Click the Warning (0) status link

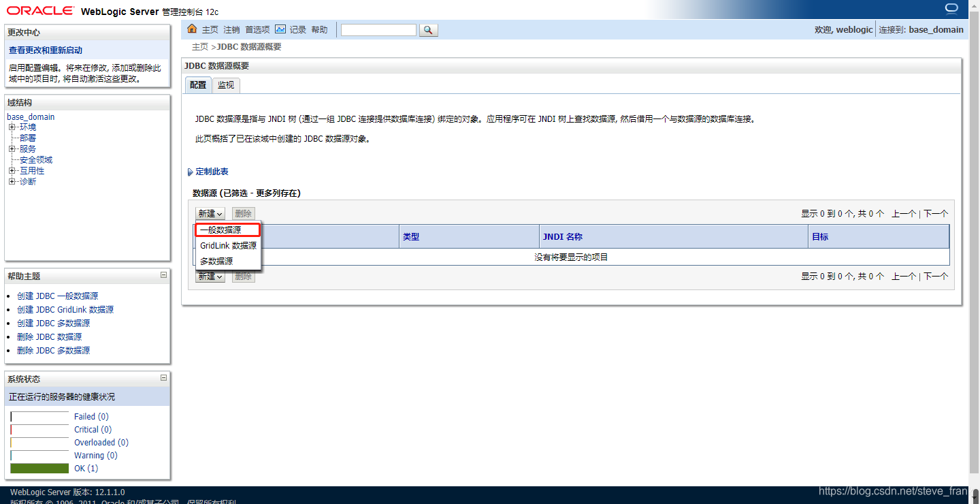(x=96, y=456)
